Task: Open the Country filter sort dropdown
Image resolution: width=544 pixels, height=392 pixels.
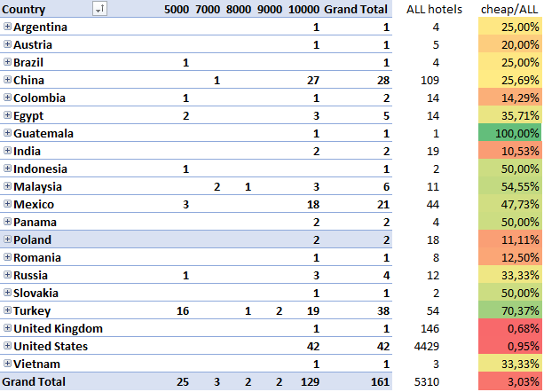Action: pyautogui.click(x=99, y=9)
